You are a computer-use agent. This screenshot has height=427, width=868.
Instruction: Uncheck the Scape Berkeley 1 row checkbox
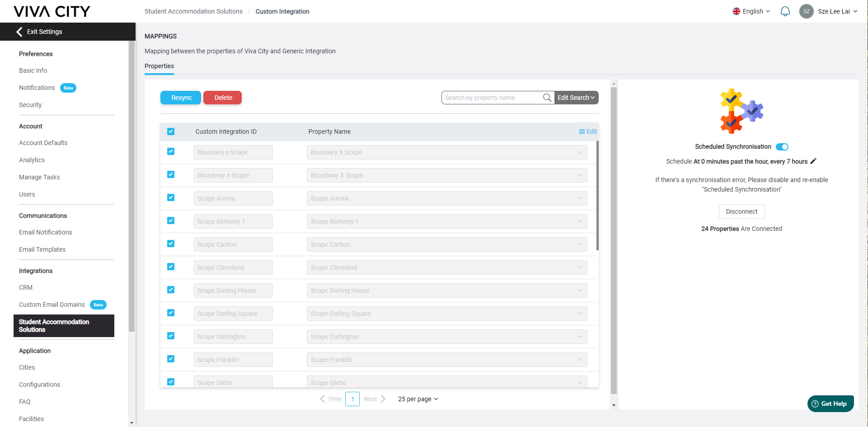171,221
